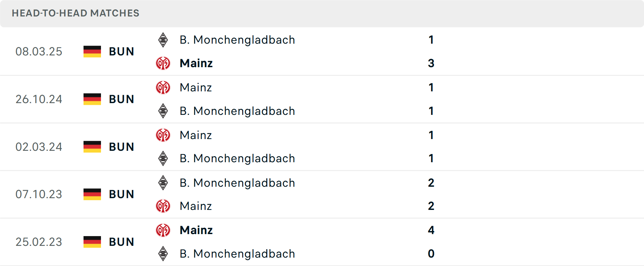The image size is (644, 266).
Task: Select the Head-To-Head Matches header
Action: pyautogui.click(x=75, y=13)
